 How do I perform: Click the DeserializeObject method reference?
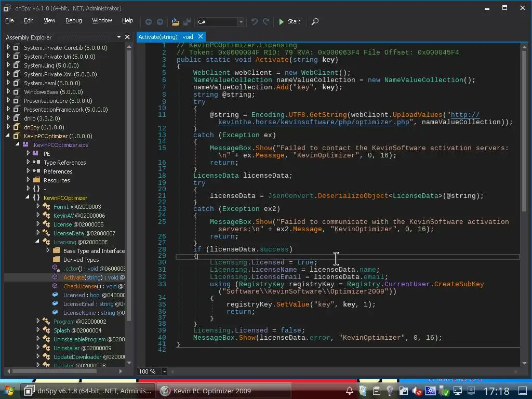click(353, 196)
